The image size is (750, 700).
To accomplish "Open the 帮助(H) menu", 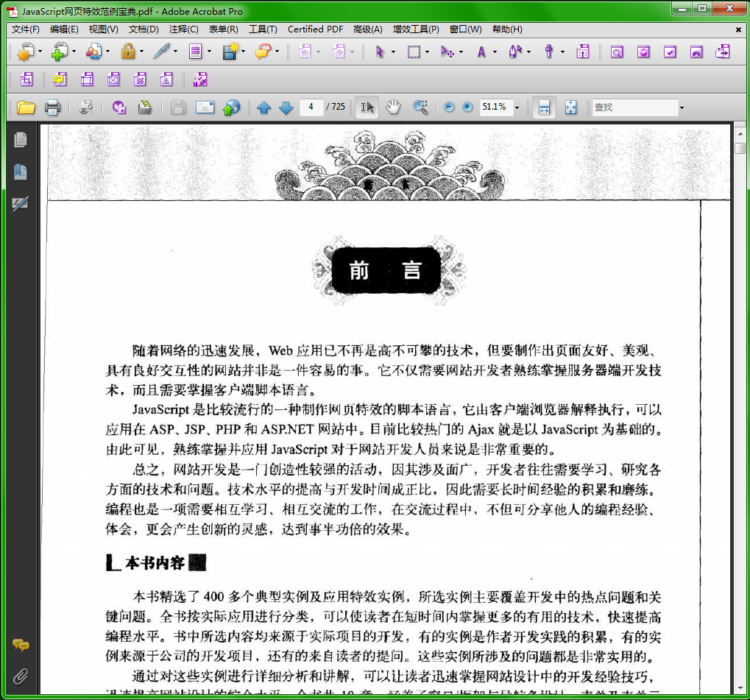I will [x=507, y=29].
